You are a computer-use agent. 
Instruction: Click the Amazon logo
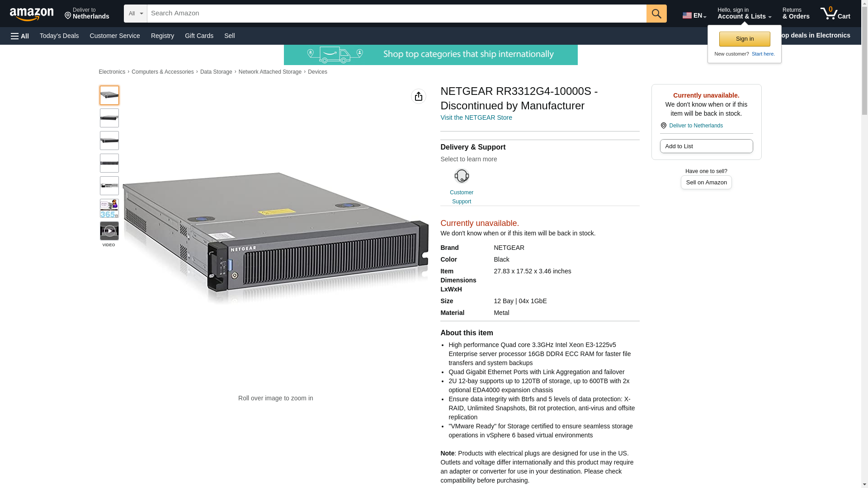32,14
